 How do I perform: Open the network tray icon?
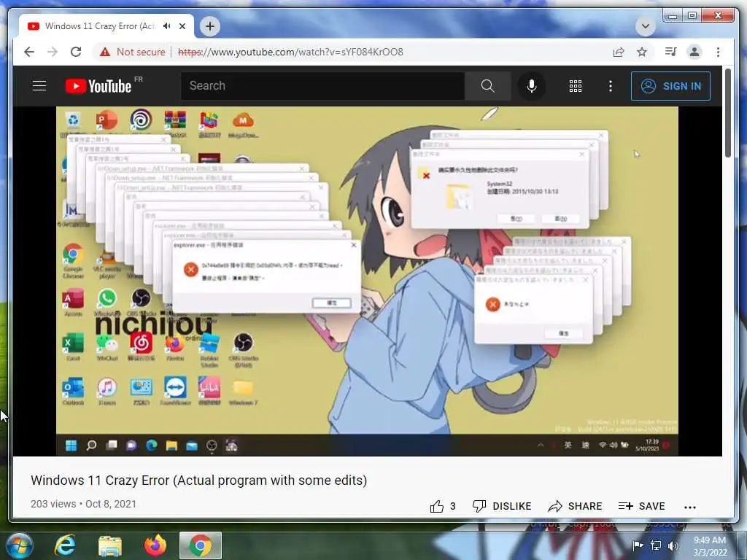point(656,545)
